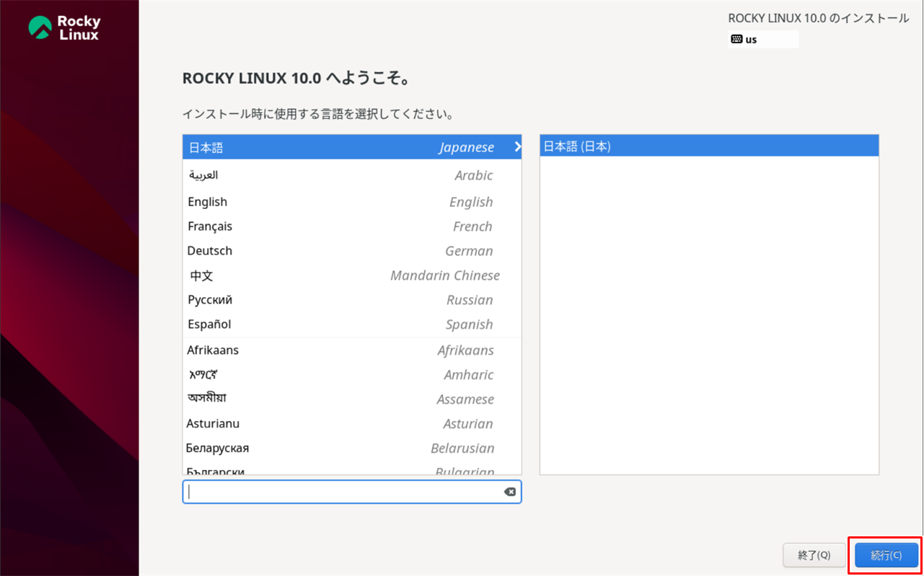Select the 日本語 (日本) locale on the right
Screen dimensions: 924x576
(x=709, y=146)
